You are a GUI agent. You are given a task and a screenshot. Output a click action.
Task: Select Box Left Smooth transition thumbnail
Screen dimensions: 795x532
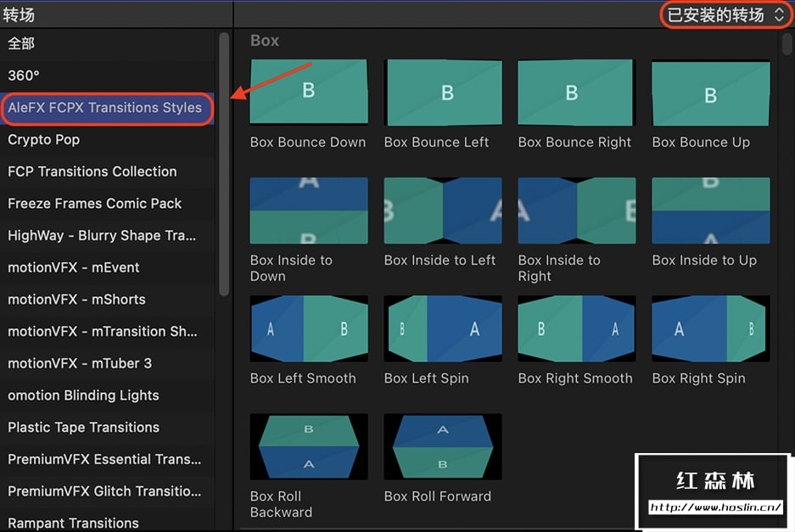[309, 328]
